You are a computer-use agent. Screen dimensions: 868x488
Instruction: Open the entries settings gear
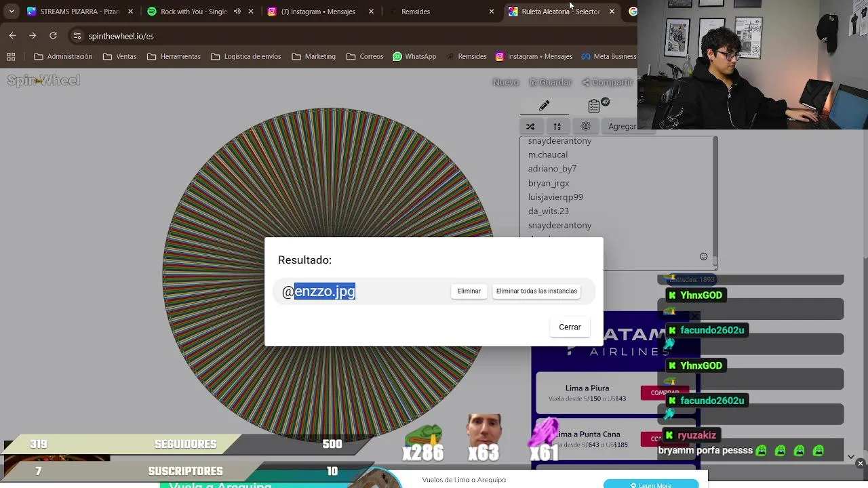point(586,126)
